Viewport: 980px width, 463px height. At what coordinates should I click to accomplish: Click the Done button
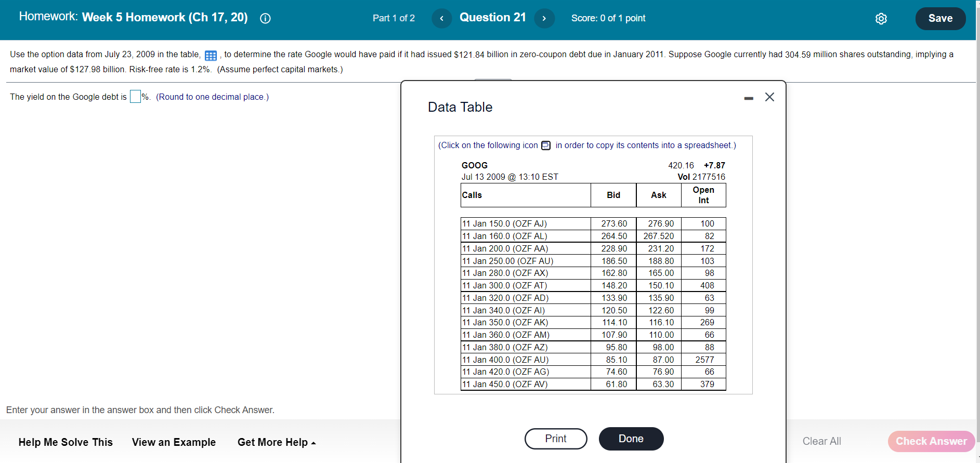pyautogui.click(x=631, y=439)
